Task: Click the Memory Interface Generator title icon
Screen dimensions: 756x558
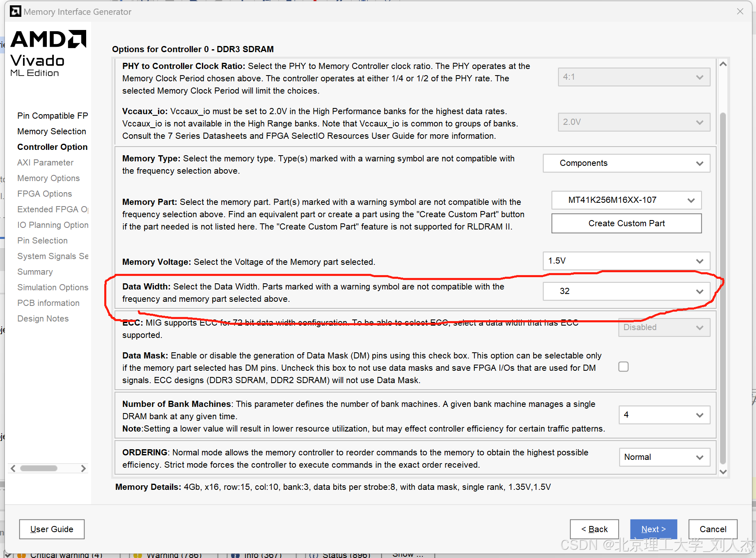Action: coord(16,11)
